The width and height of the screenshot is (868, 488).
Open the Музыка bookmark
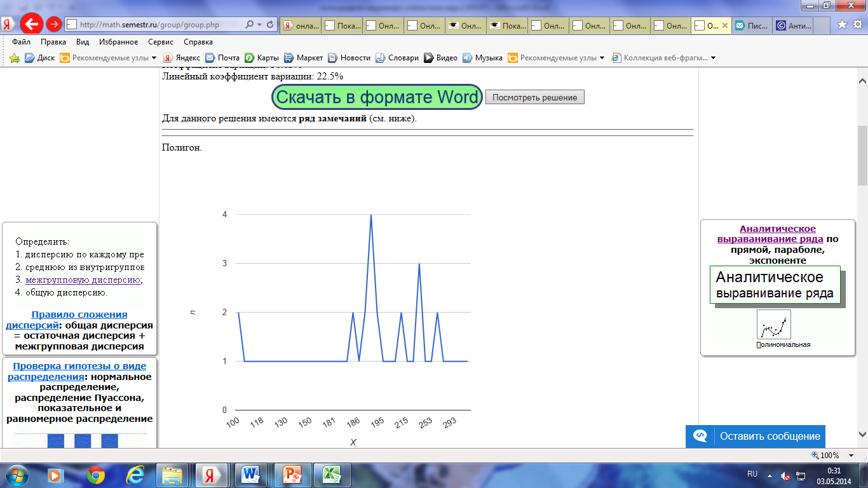pos(483,58)
